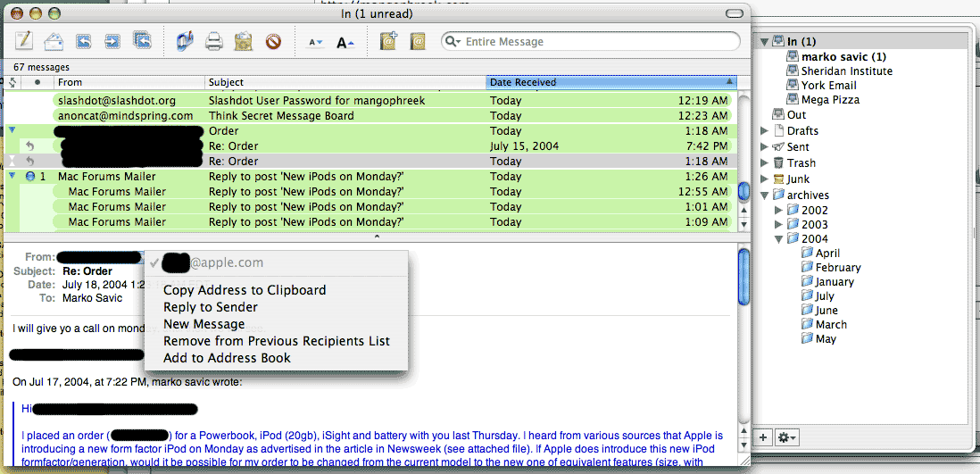Open the search scope magnifier dropdown

454,42
